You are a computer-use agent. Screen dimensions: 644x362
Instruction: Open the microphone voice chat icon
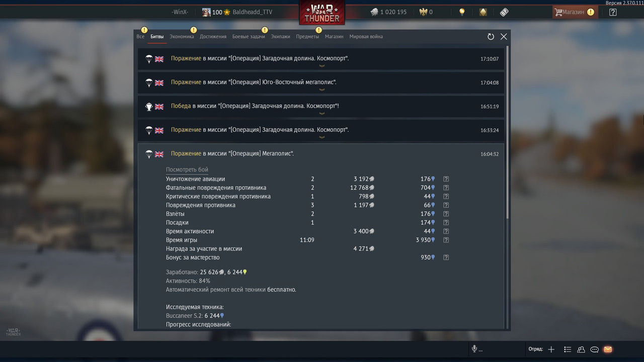(474, 349)
